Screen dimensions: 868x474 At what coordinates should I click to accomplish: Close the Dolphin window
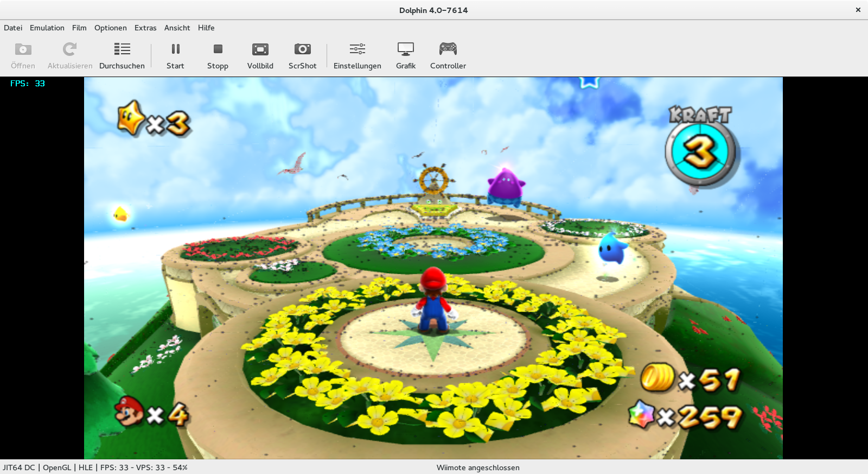click(858, 10)
